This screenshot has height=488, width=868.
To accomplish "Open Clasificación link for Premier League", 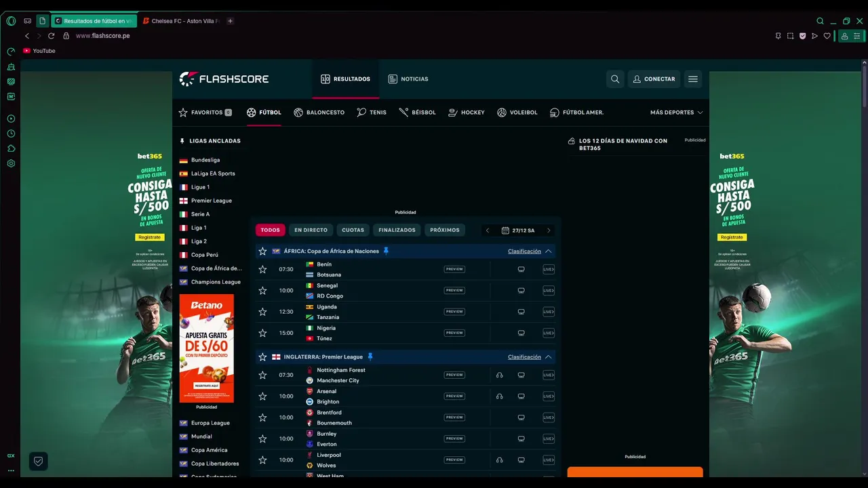I will pos(524,357).
